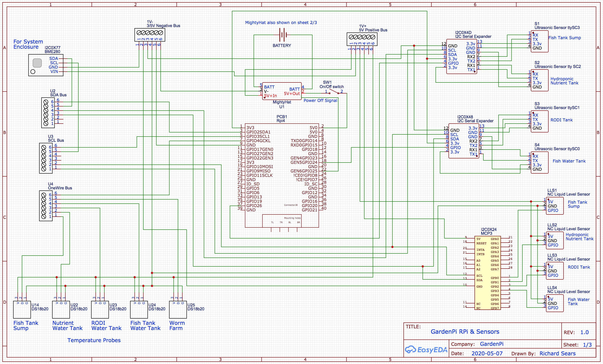Click the GEN5GPIO24 pin label on Rpi4

pos(304,162)
